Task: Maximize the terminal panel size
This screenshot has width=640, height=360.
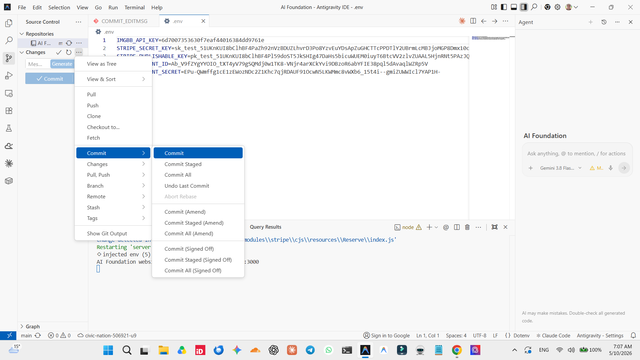Action: (x=494, y=227)
